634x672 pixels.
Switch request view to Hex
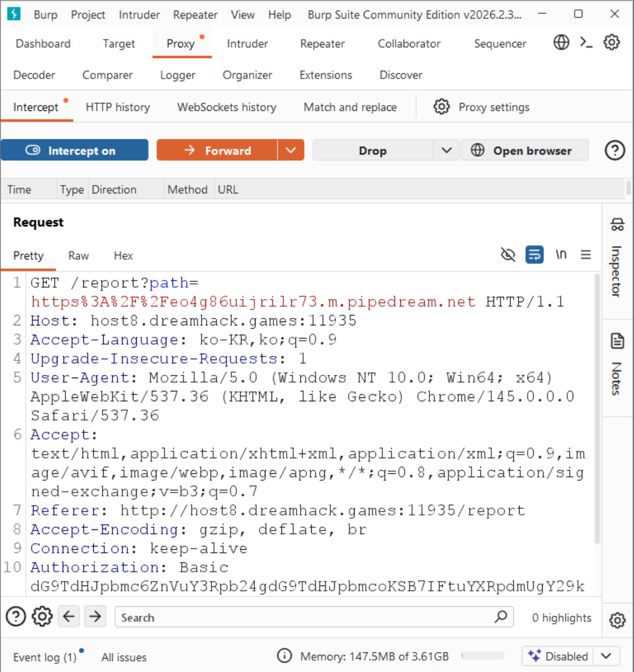pyautogui.click(x=123, y=255)
